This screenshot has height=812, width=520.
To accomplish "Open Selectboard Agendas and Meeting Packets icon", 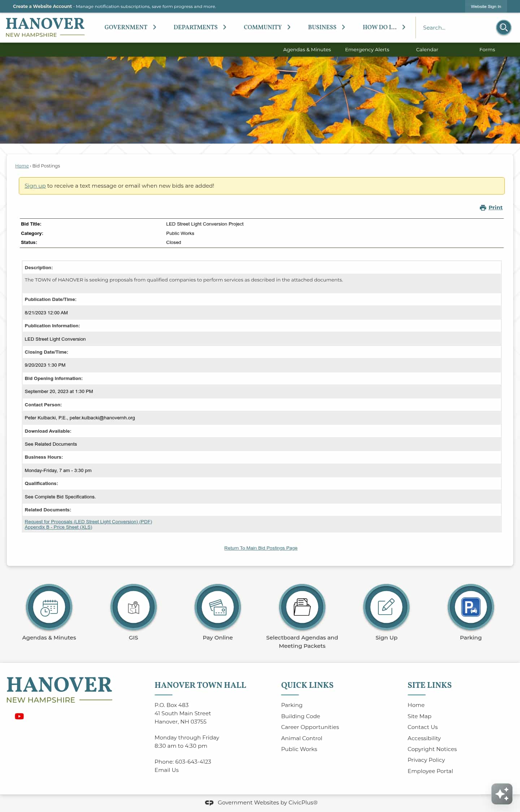I will [302, 607].
